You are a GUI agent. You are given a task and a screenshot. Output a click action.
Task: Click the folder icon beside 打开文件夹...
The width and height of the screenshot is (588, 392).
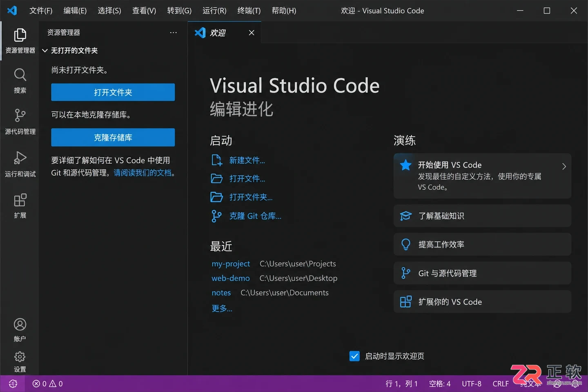(x=217, y=197)
